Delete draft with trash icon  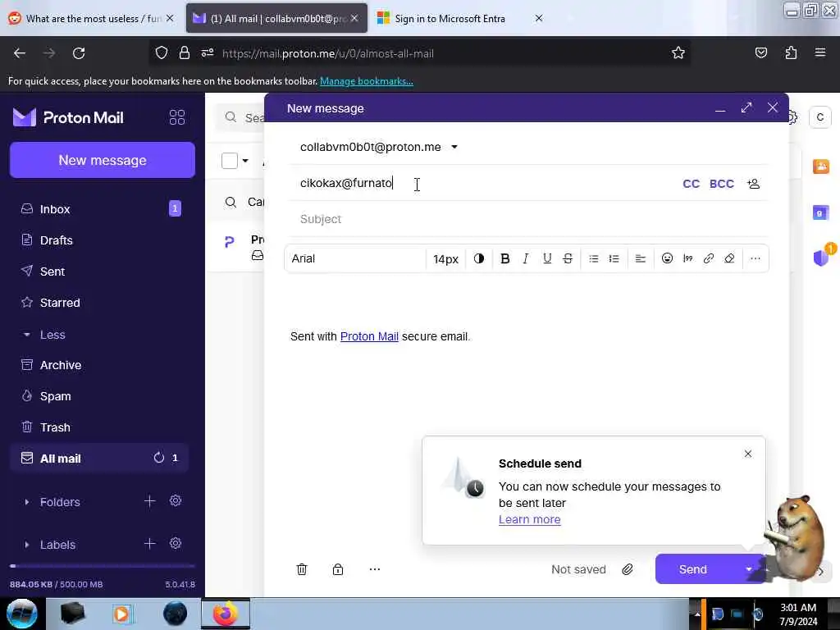[x=302, y=569]
